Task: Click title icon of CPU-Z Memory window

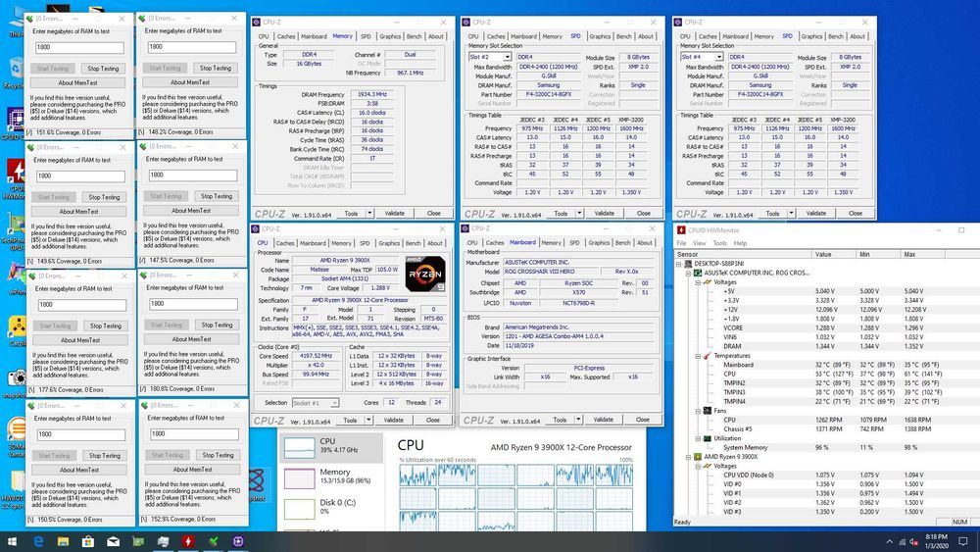Action: click(x=256, y=22)
